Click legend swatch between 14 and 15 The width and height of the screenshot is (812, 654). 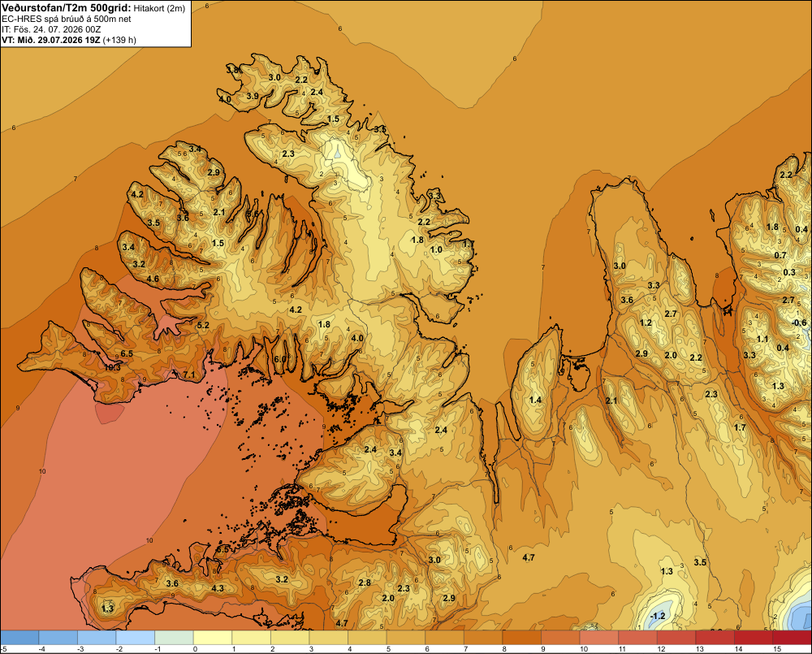point(754,637)
